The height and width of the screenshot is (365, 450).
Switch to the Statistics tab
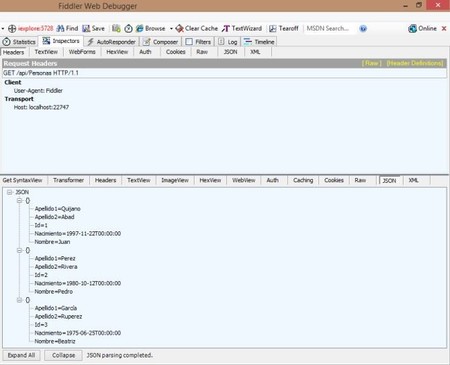tap(19, 42)
